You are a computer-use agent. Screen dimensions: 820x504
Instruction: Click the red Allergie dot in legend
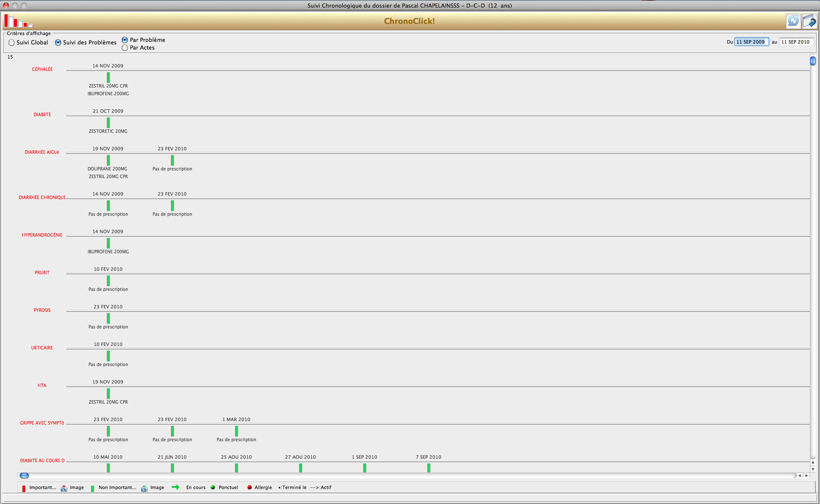249,488
